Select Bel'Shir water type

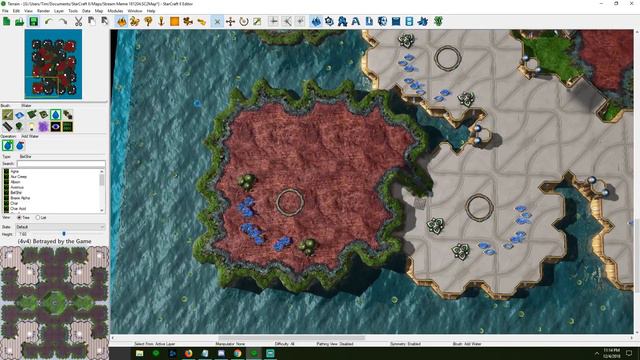pyautogui.click(x=16, y=193)
